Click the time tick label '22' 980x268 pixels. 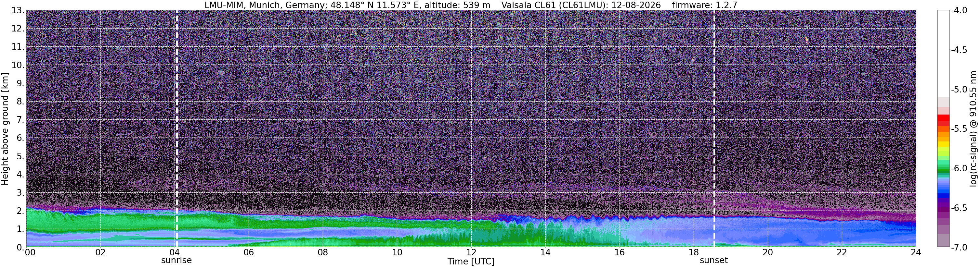pos(842,252)
